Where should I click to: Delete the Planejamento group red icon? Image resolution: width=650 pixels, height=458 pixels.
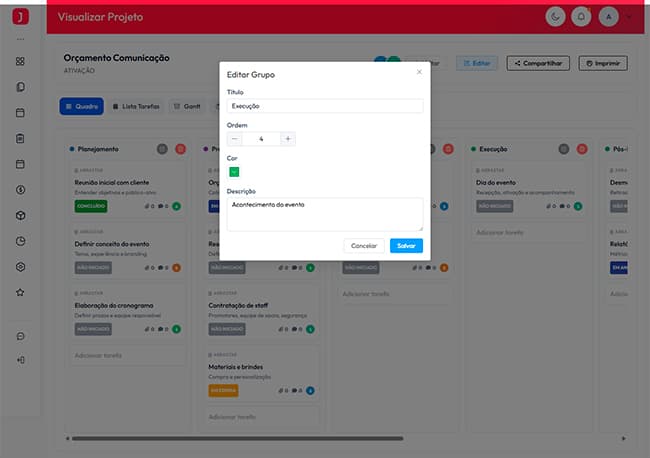180,149
